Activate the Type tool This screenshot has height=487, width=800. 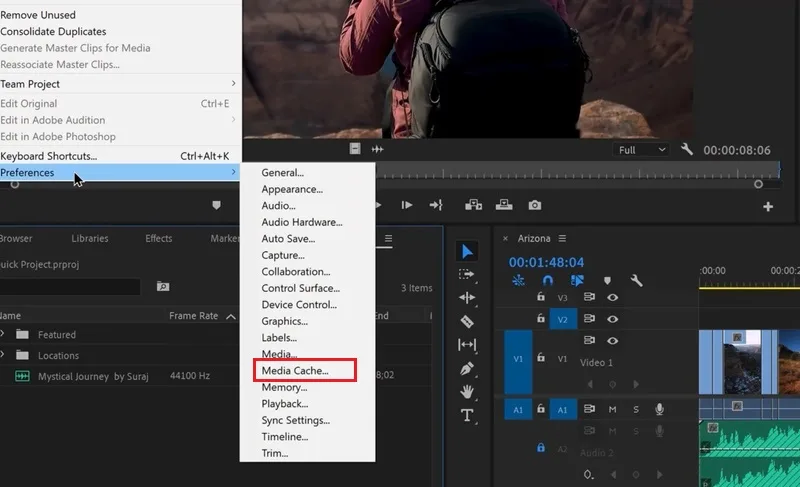467,415
